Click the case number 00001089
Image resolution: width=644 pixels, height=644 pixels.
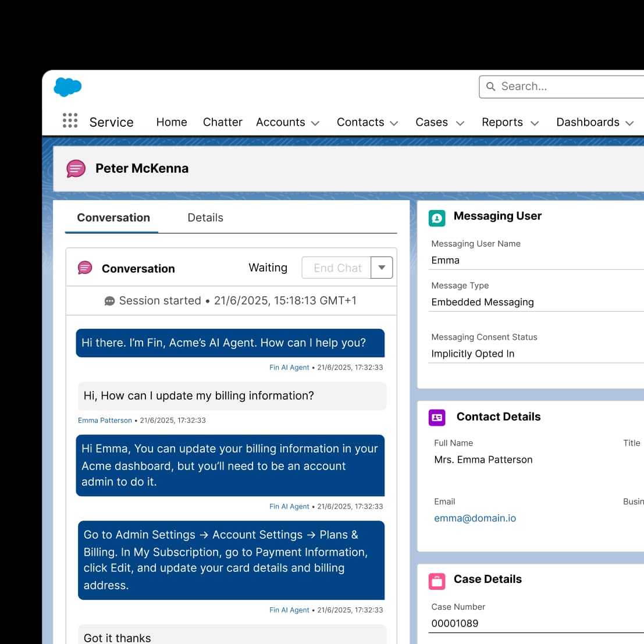[455, 624]
